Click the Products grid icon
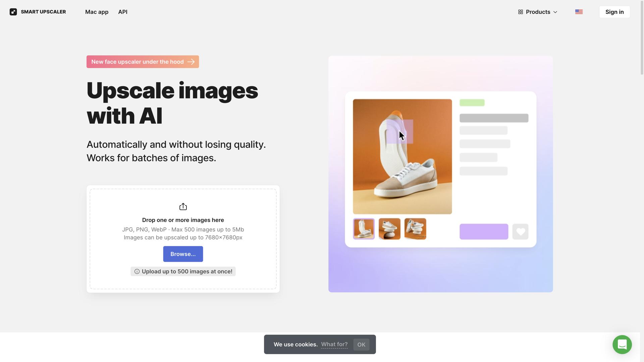This screenshot has width=644, height=362. click(x=521, y=12)
